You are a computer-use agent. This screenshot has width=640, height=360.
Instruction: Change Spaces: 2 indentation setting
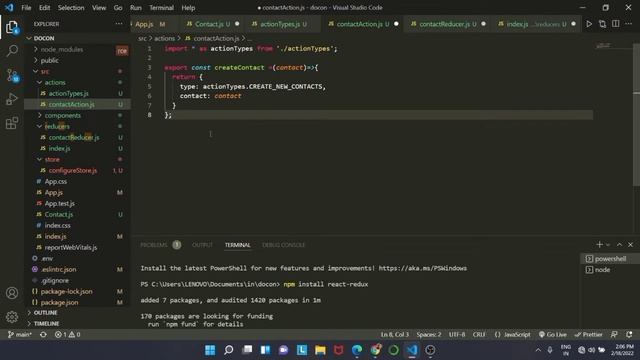pos(429,334)
